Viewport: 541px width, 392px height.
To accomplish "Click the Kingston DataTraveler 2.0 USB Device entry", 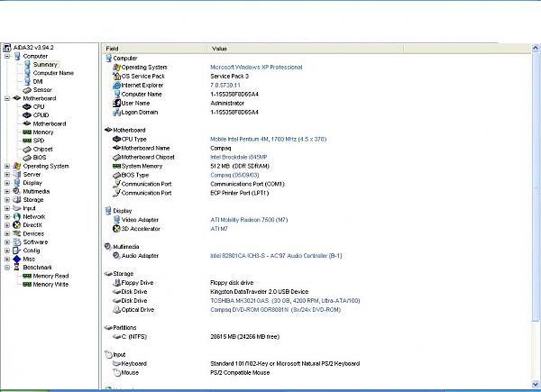I will (x=260, y=292).
